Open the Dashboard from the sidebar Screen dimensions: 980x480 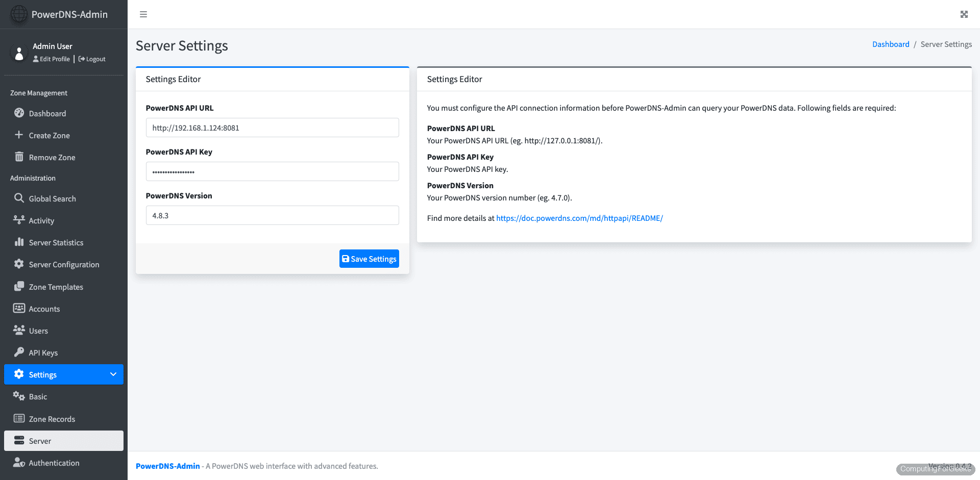tap(47, 113)
